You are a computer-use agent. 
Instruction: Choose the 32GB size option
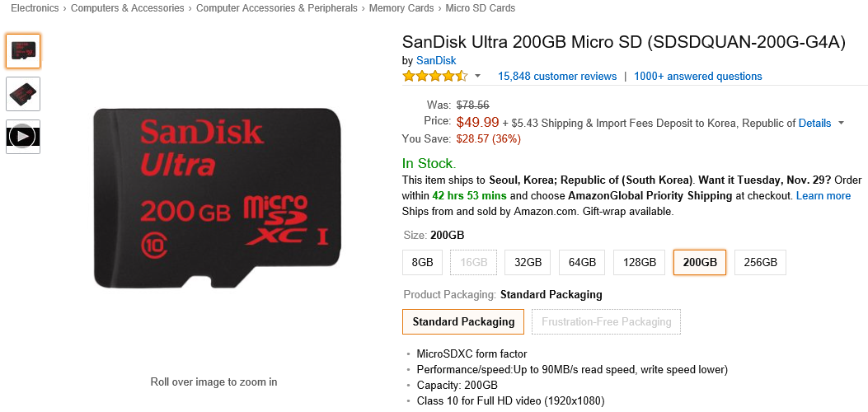(528, 263)
